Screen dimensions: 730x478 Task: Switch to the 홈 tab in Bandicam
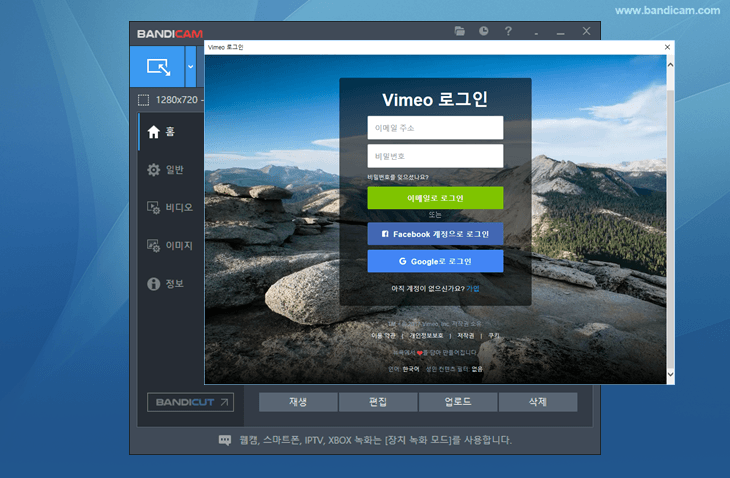click(171, 132)
